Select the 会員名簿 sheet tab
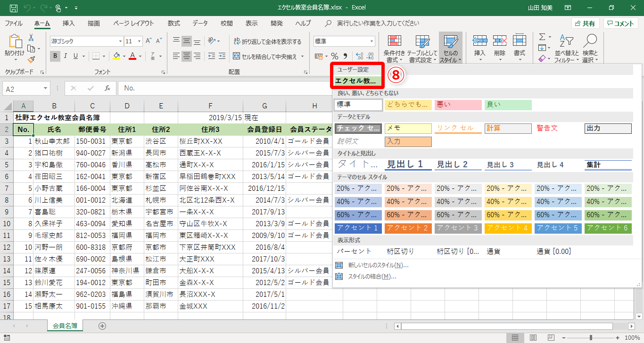This screenshot has height=343, width=644. click(x=65, y=325)
